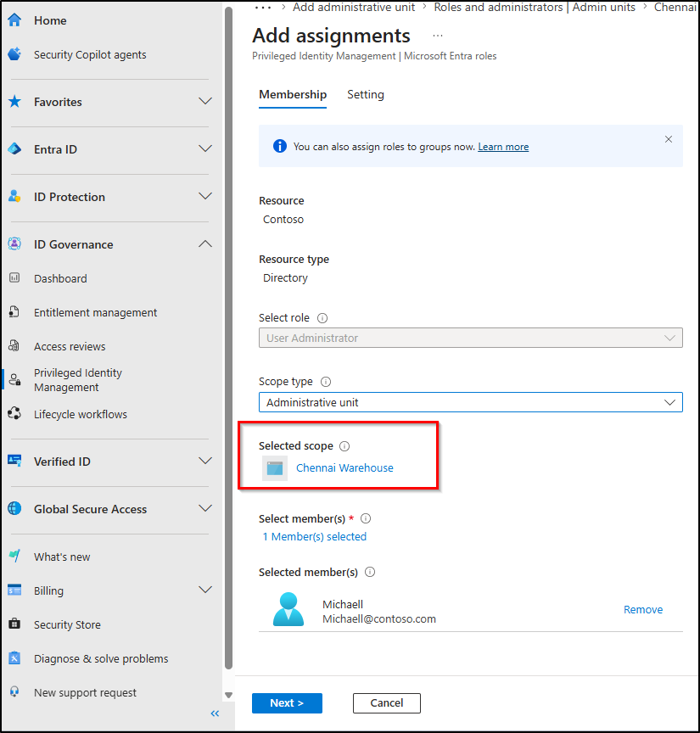
Task: Open more options next to Add assignments
Action: coord(438,36)
